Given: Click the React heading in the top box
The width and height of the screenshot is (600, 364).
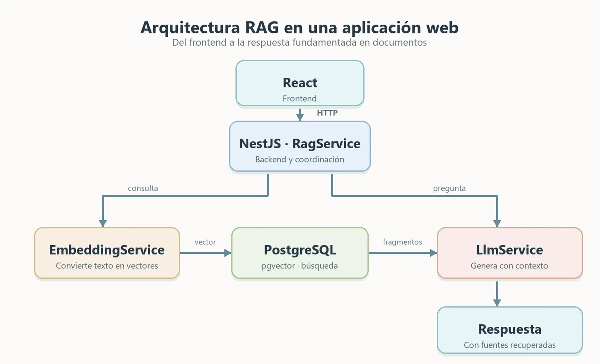Looking at the screenshot, I should [300, 82].
